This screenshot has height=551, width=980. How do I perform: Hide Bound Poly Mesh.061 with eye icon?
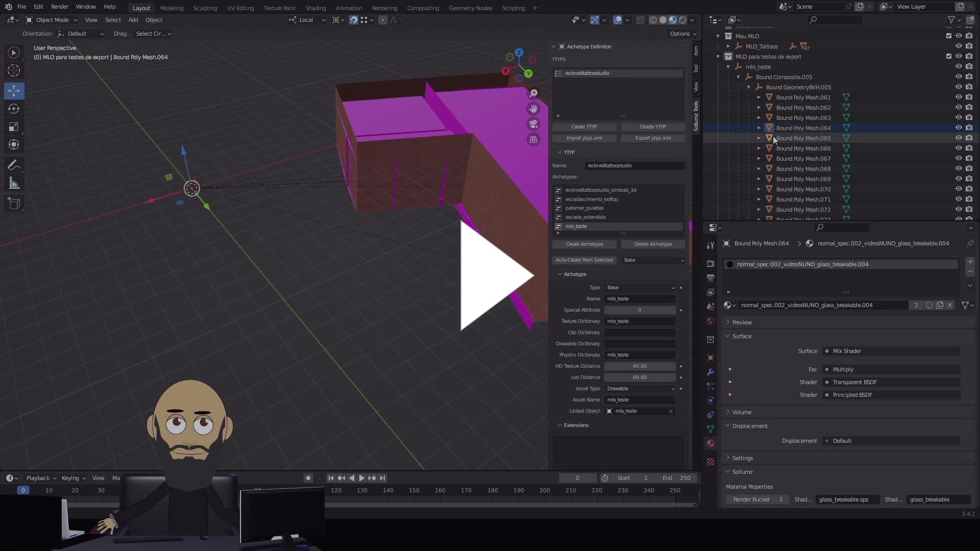pyautogui.click(x=959, y=97)
